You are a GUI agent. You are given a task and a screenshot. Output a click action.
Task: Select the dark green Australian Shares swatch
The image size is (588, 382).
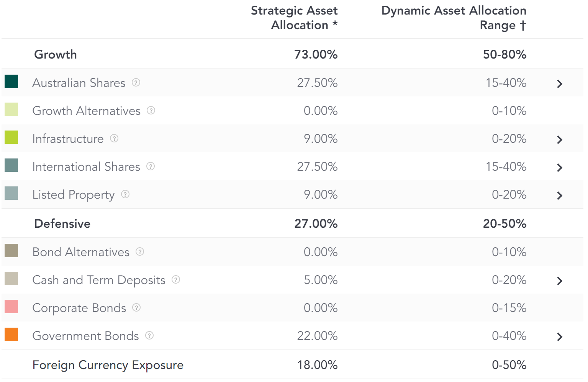pyautogui.click(x=11, y=81)
